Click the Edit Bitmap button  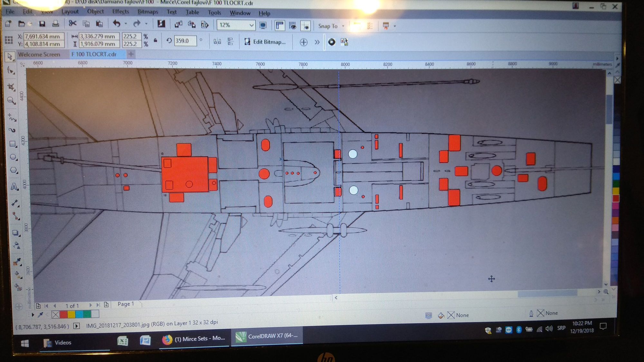265,42
